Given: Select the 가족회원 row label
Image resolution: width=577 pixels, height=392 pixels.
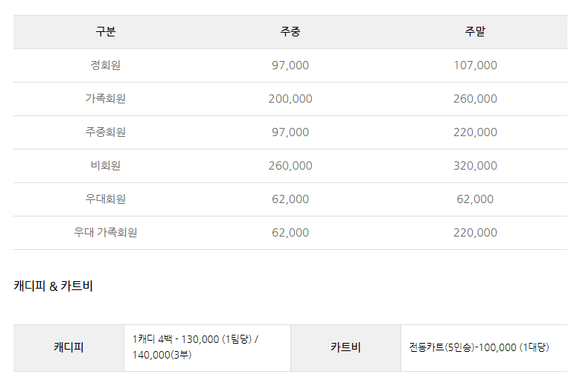Looking at the screenshot, I should click(106, 98).
